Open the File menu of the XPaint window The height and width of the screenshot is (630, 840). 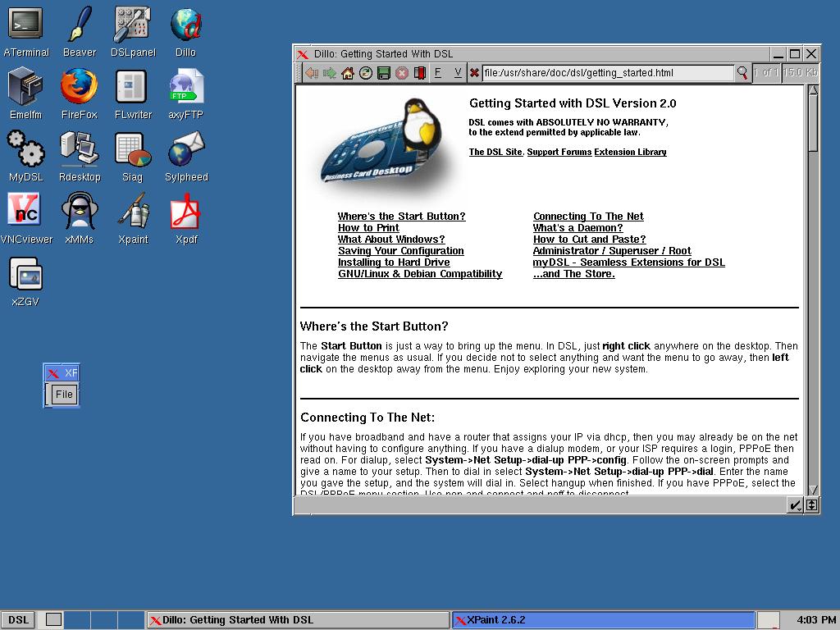pyautogui.click(x=64, y=395)
